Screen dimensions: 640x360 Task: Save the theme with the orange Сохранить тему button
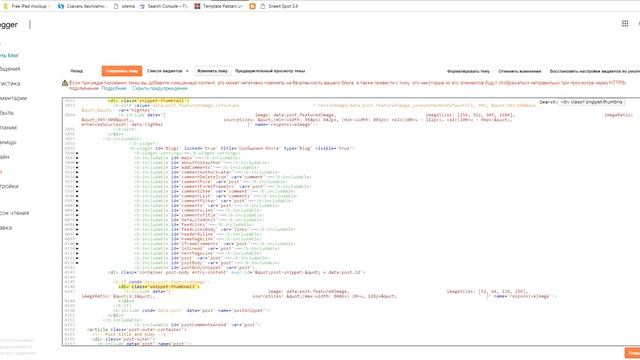click(x=122, y=71)
